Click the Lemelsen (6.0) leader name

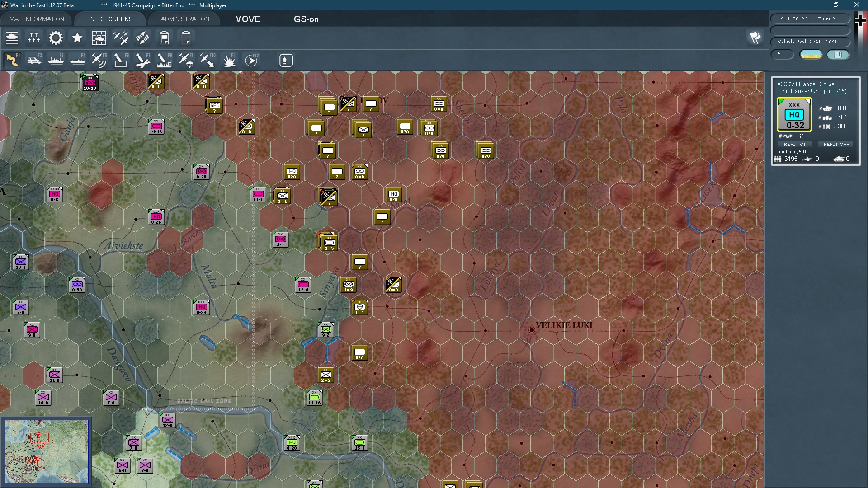[x=790, y=152]
